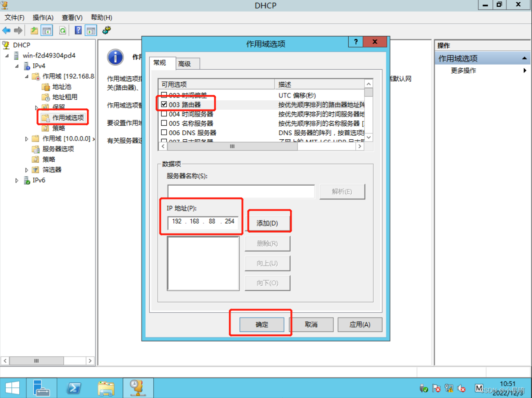Viewport: 532px width, 398px height.
Task: Click the tree pane scroll right arrow
Action: (x=90, y=361)
